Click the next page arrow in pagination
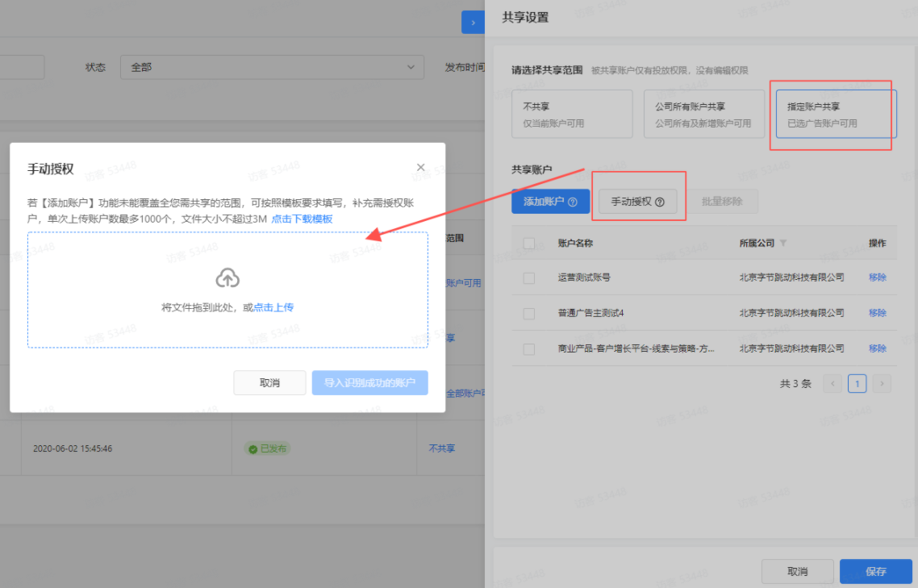 click(x=882, y=383)
